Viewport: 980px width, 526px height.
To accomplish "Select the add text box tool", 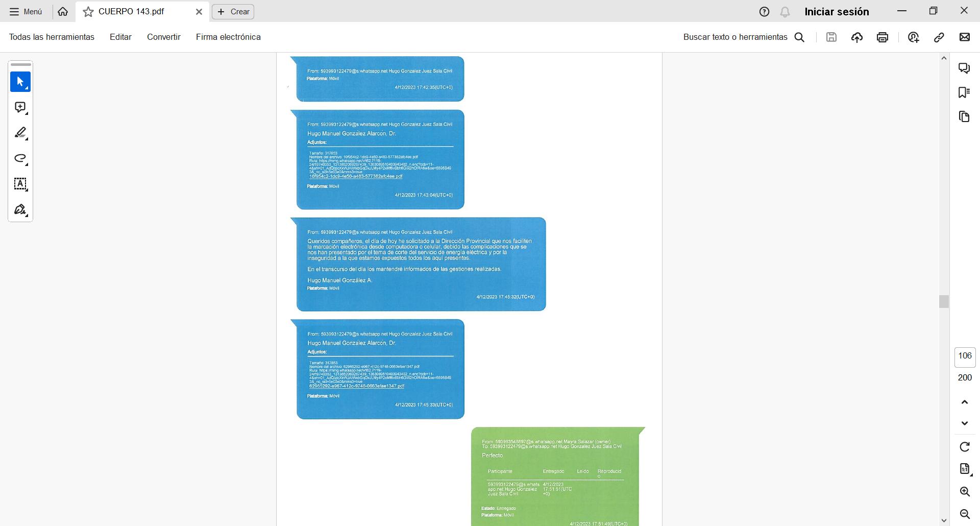I will (20, 184).
